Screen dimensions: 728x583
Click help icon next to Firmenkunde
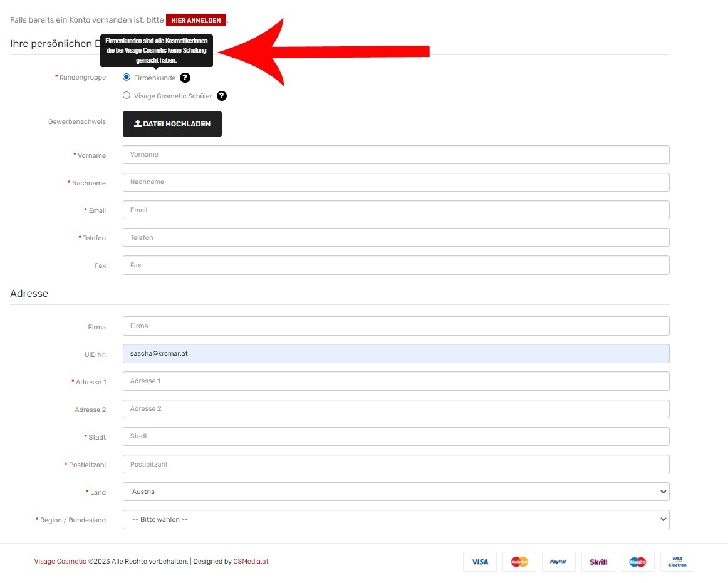[185, 78]
